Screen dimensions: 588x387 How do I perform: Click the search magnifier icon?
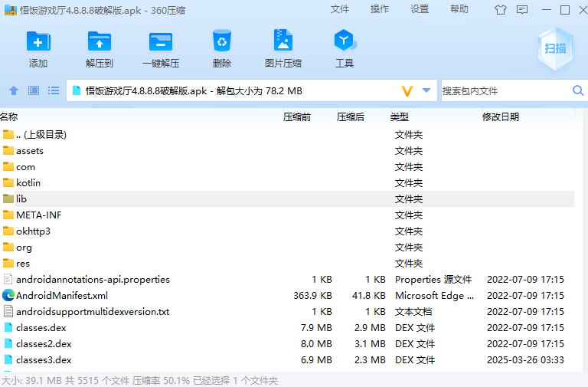point(578,90)
